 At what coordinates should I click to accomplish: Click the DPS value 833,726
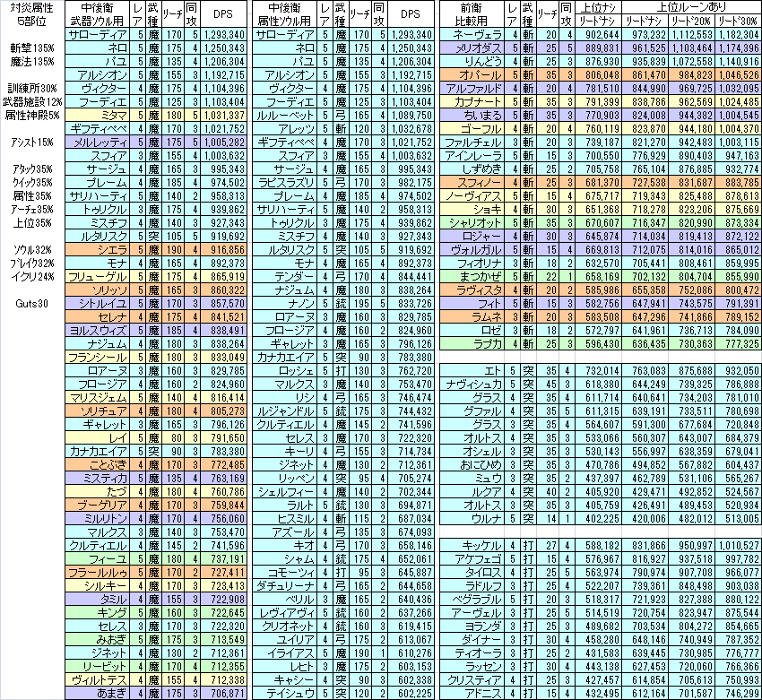pos(411,304)
